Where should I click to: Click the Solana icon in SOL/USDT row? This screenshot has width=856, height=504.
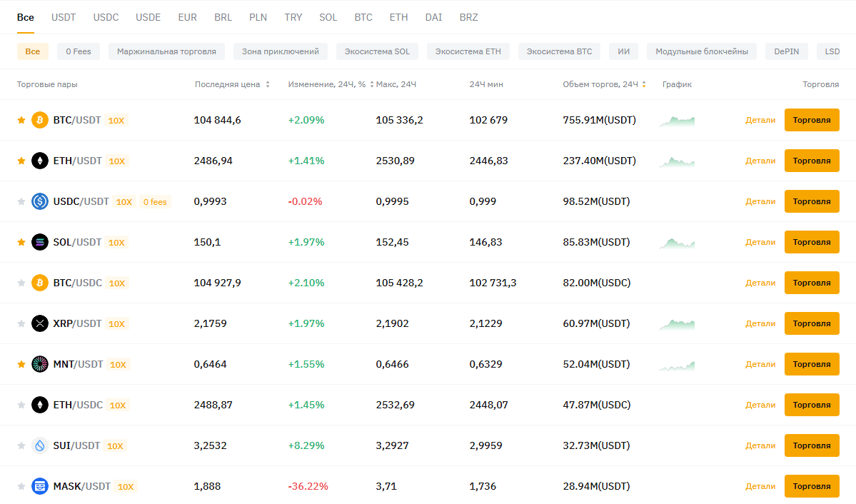[x=40, y=242]
